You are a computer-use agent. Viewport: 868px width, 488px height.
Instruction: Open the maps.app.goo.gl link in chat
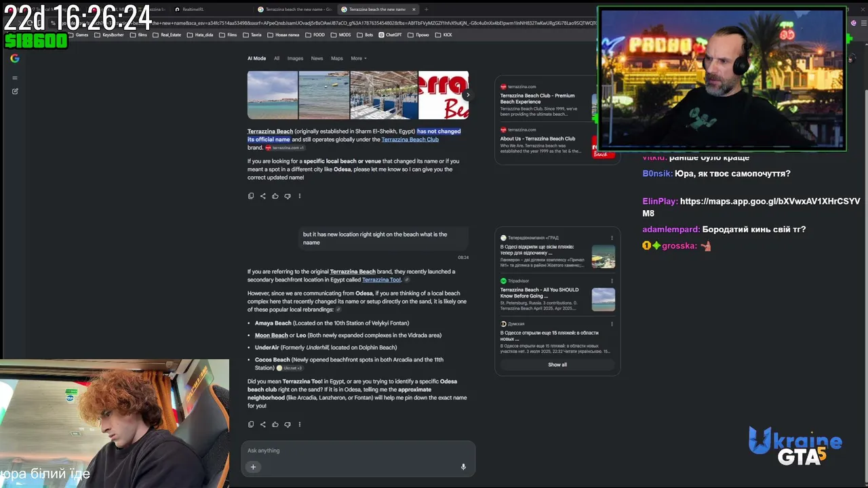pos(751,207)
